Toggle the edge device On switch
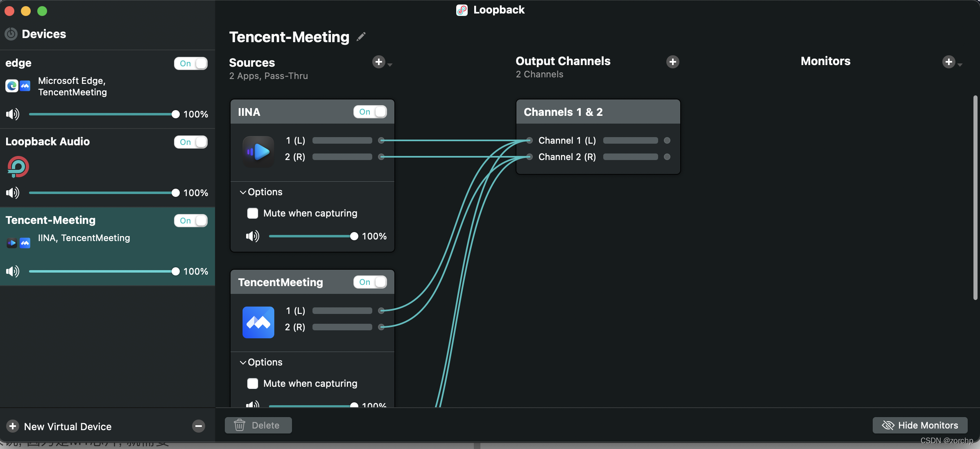Image resolution: width=980 pixels, height=449 pixels. 191,63
